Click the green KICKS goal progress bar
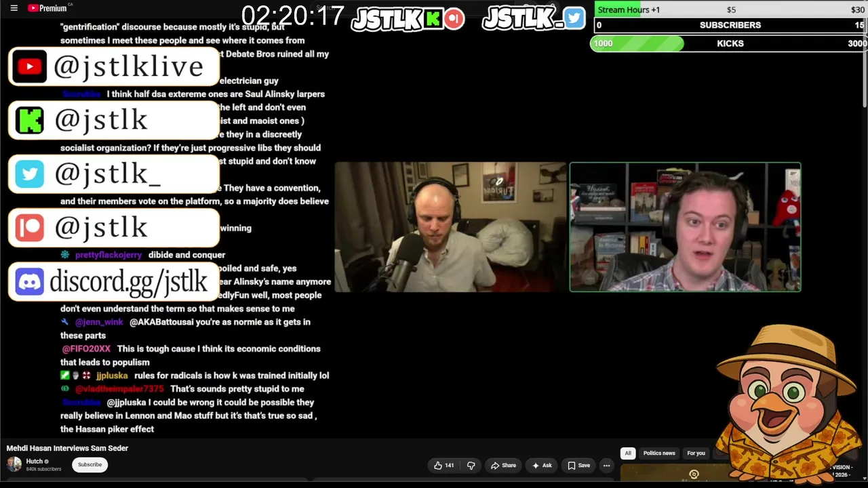This screenshot has width=868, height=488. pyautogui.click(x=729, y=43)
